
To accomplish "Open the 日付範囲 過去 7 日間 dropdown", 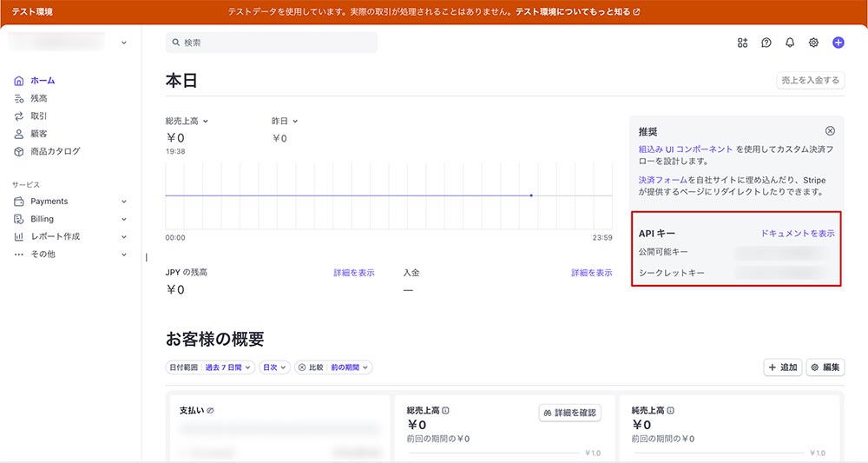I will coord(210,367).
